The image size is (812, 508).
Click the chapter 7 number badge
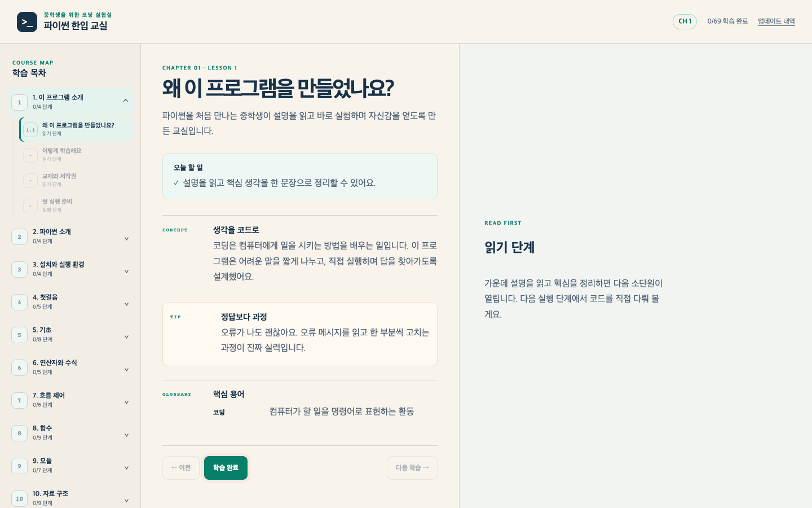click(19, 400)
